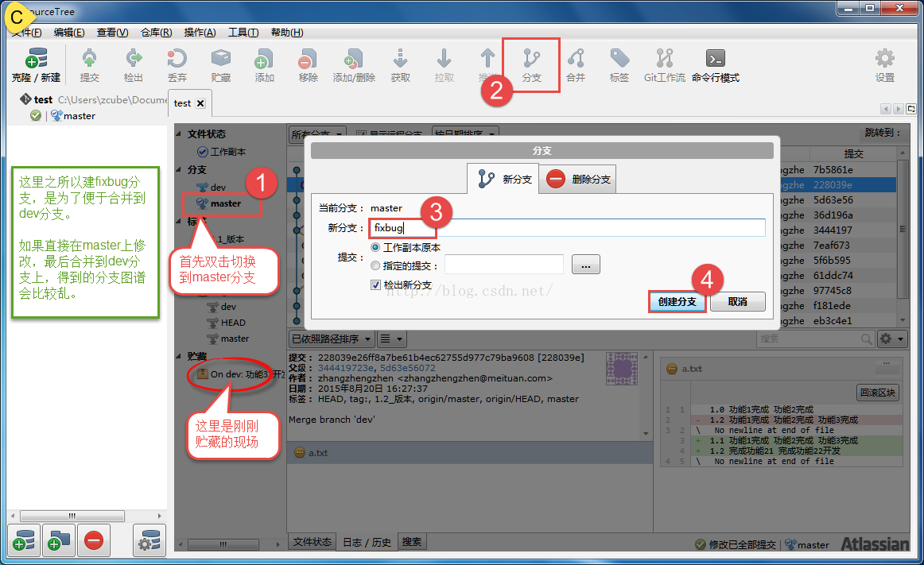Open the File (文件) menu
Screen dimensions: 924x565
pos(26,33)
